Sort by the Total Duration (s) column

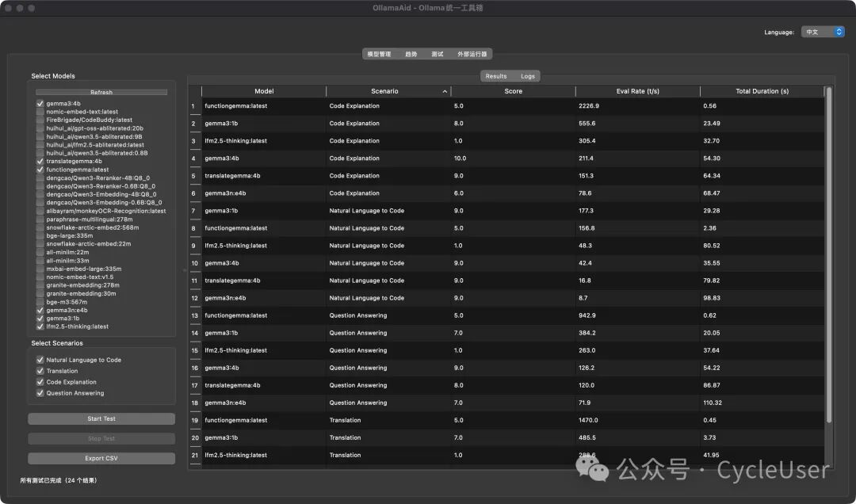(762, 91)
